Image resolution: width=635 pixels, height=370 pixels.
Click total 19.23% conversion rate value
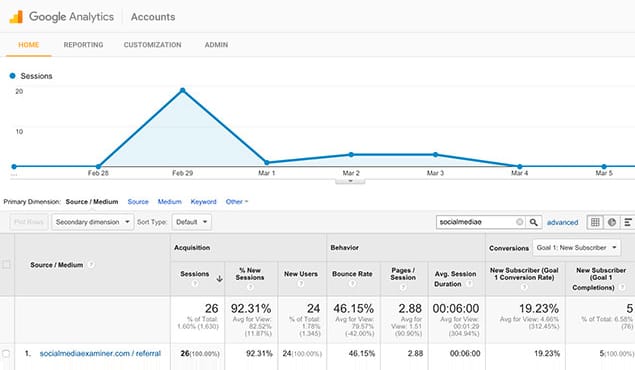[x=539, y=308]
